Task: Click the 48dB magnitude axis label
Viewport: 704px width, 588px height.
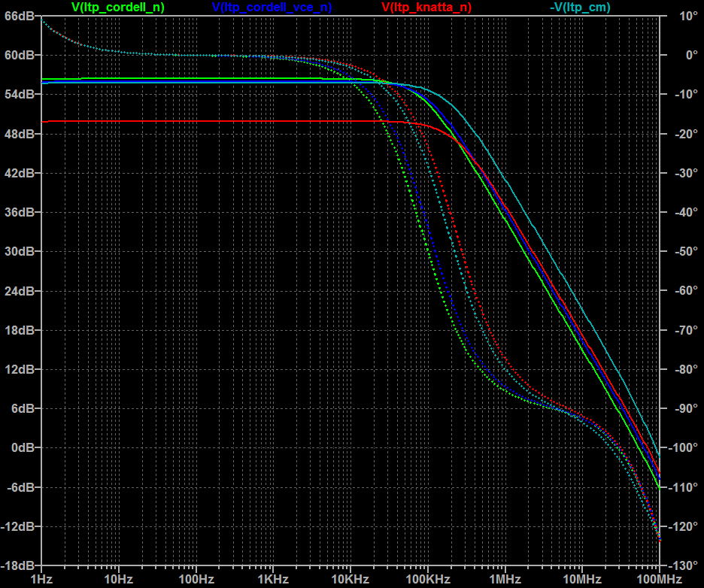Action: [x=20, y=134]
